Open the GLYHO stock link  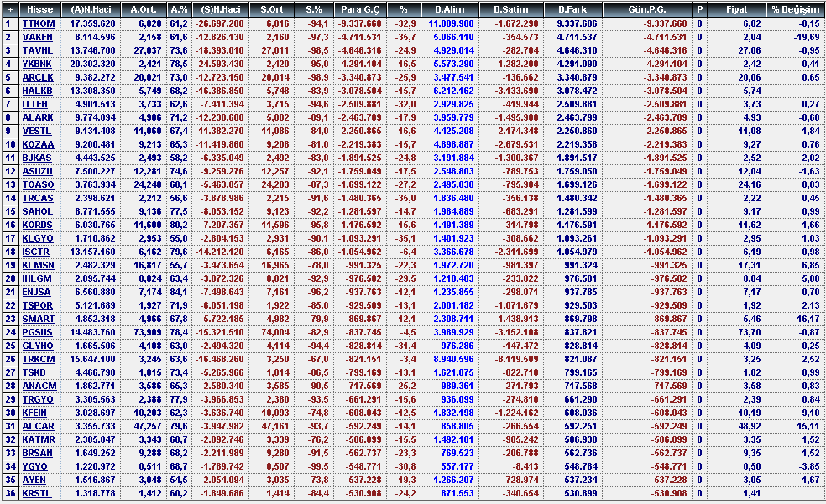click(38, 346)
